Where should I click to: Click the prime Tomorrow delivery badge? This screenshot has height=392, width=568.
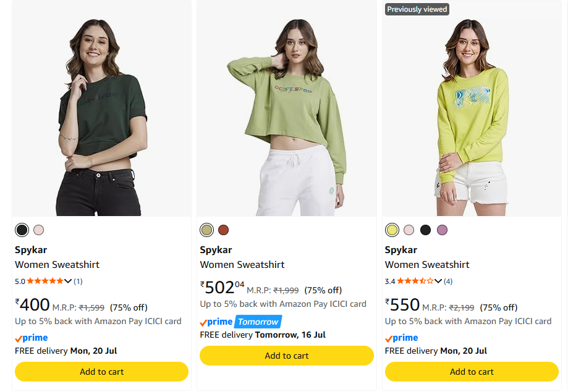[241, 322]
